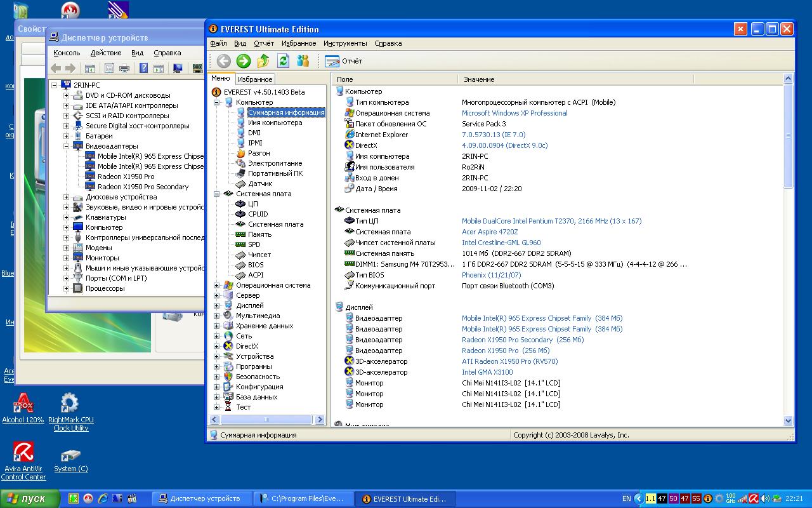The image size is (812, 508).
Task: Click Internet Explorer quick launch icon
Action: click(103, 498)
